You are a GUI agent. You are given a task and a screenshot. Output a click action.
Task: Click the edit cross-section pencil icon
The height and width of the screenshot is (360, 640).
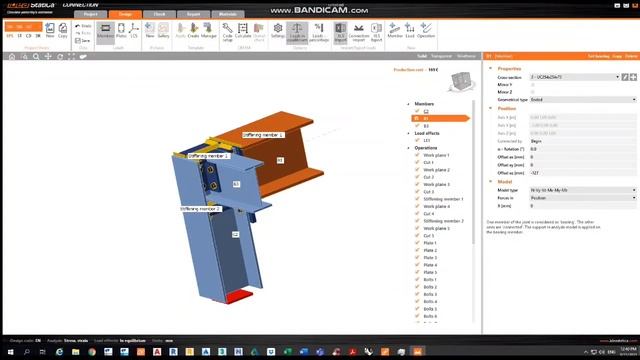tap(625, 77)
